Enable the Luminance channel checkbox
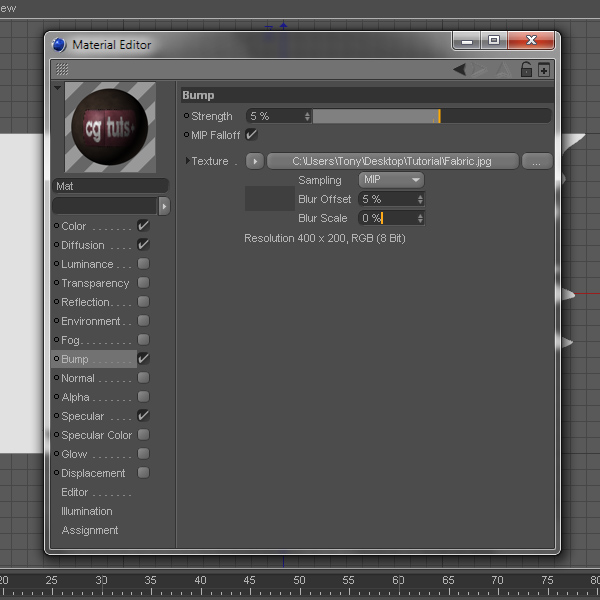600x600 pixels. (143, 264)
